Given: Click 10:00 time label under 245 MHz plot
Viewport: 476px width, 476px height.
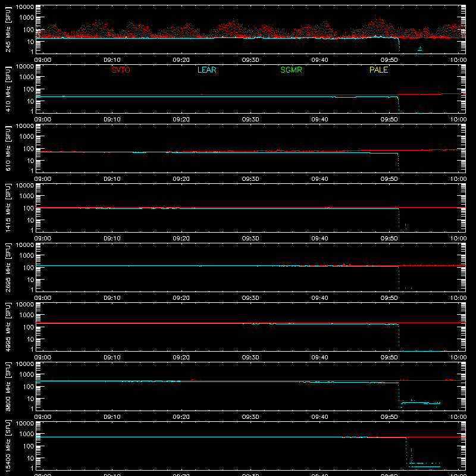Looking at the screenshot, I should point(458,60).
